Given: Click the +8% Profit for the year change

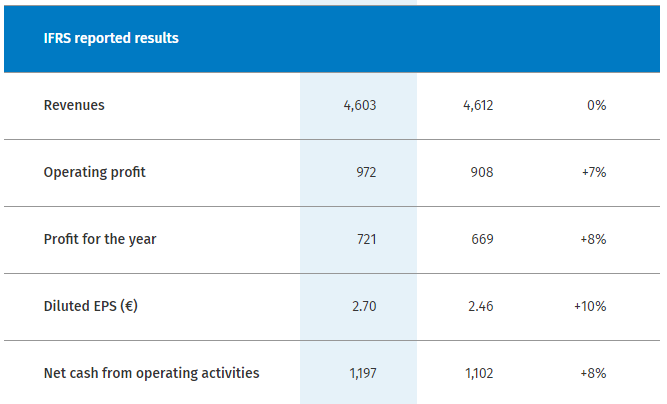Looking at the screenshot, I should 593,239.
